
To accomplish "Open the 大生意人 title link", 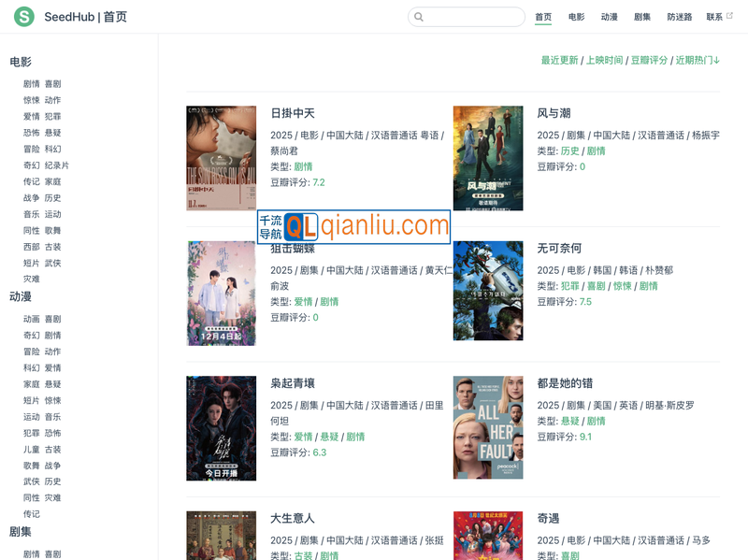I will pos(293,518).
